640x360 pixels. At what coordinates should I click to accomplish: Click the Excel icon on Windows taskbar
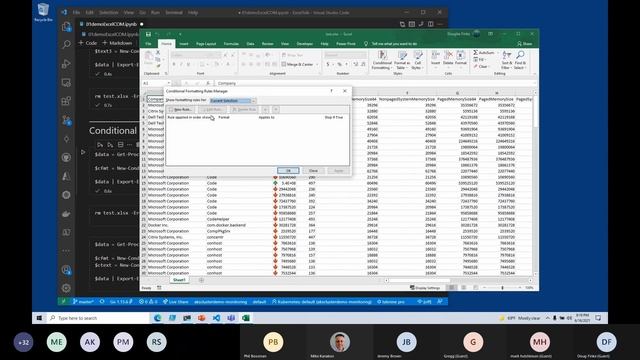point(246,318)
